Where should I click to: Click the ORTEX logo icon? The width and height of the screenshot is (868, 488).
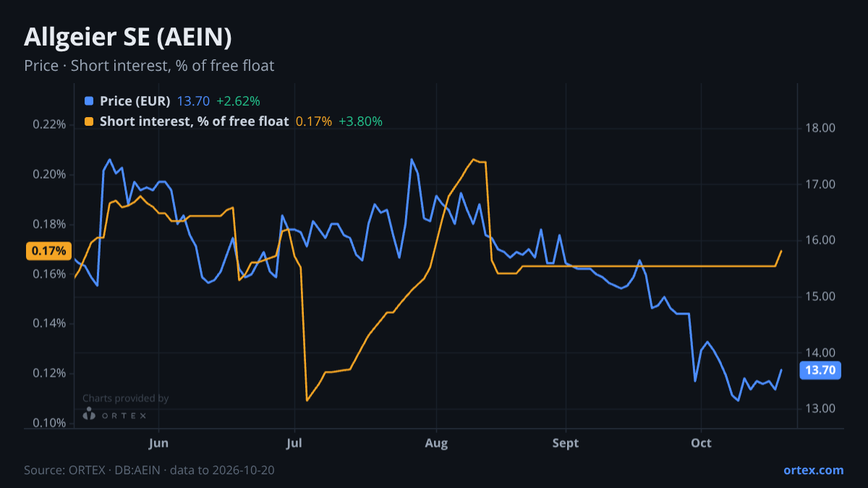click(x=89, y=414)
